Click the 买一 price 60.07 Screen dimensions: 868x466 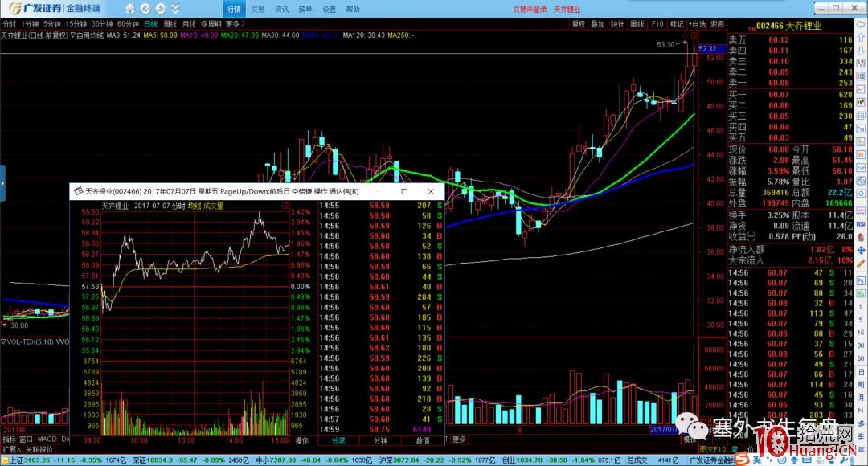click(x=778, y=95)
